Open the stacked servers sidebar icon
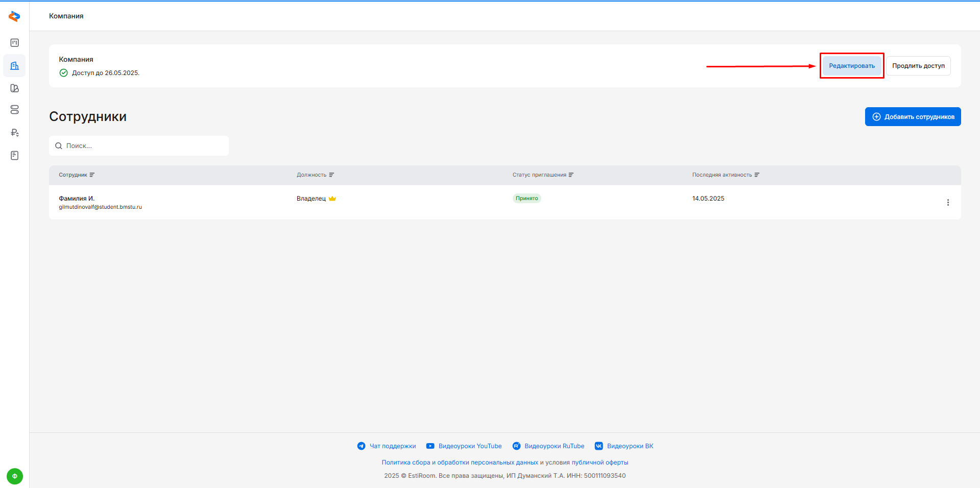Viewport: 980px width, 488px height. click(14, 110)
